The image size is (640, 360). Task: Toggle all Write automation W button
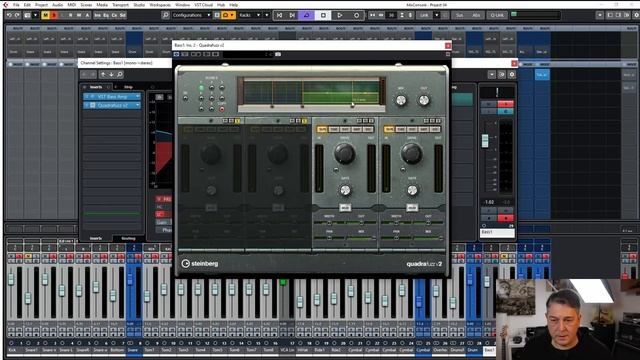tap(78, 15)
